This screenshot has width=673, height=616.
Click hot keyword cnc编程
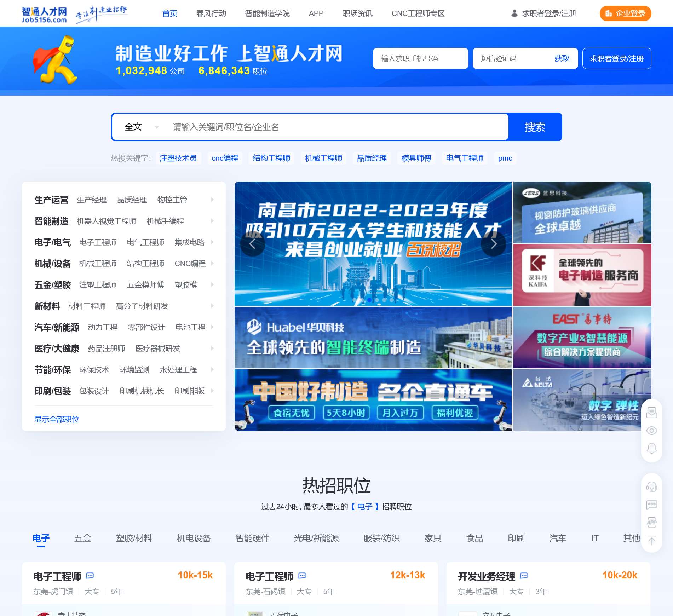(225, 158)
